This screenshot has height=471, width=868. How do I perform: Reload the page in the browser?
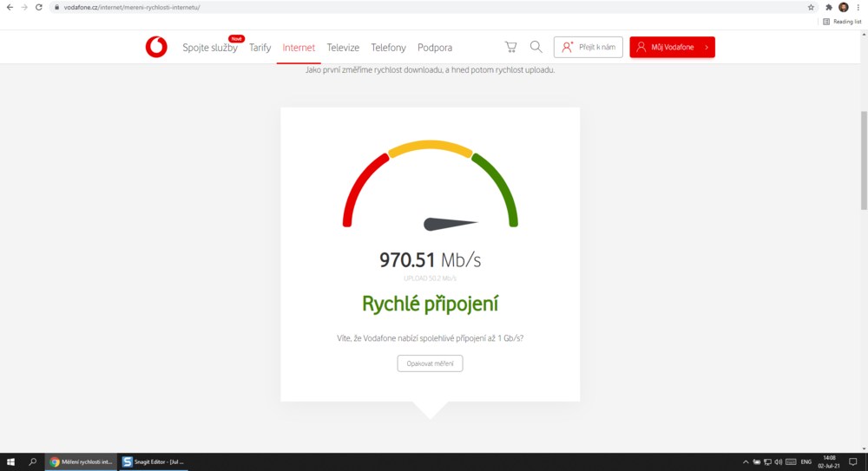click(39, 7)
